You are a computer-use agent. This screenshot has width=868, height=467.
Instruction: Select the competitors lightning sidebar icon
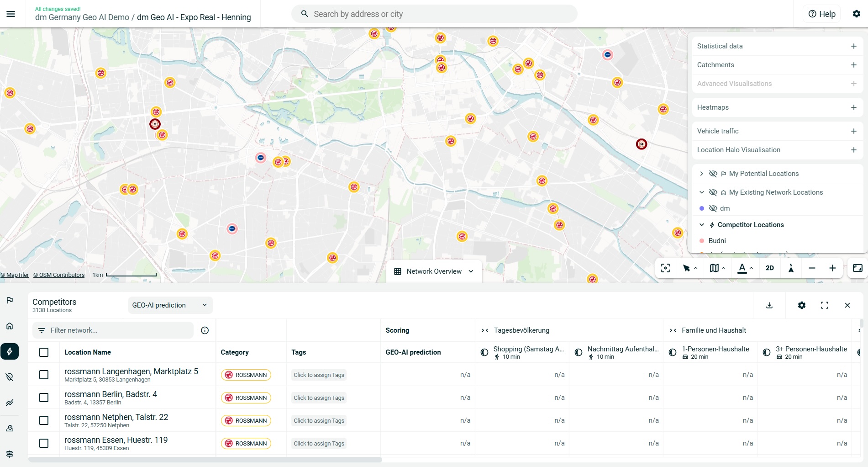point(10,351)
